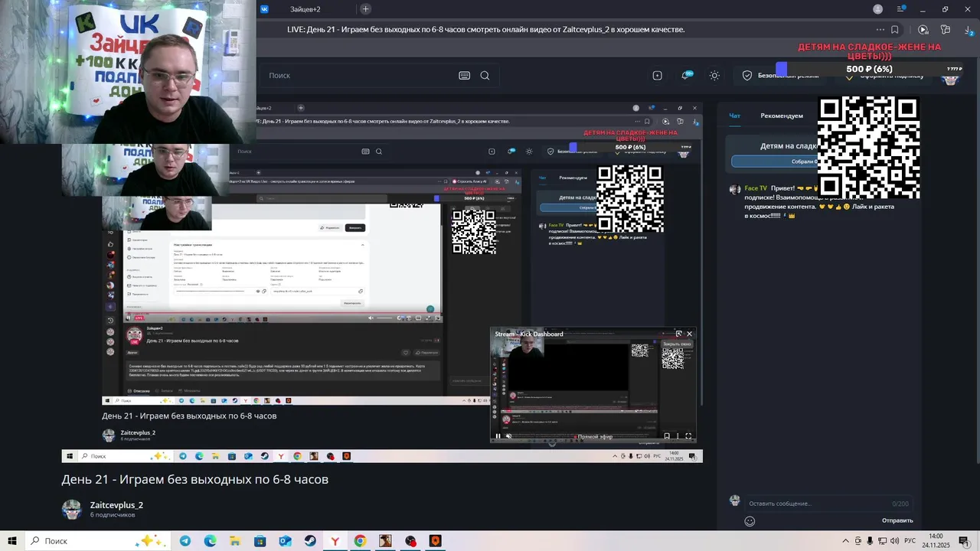The height and width of the screenshot is (551, 980).
Task: Pause the Kick Dashboard picture-in-picture video
Action: click(x=498, y=436)
